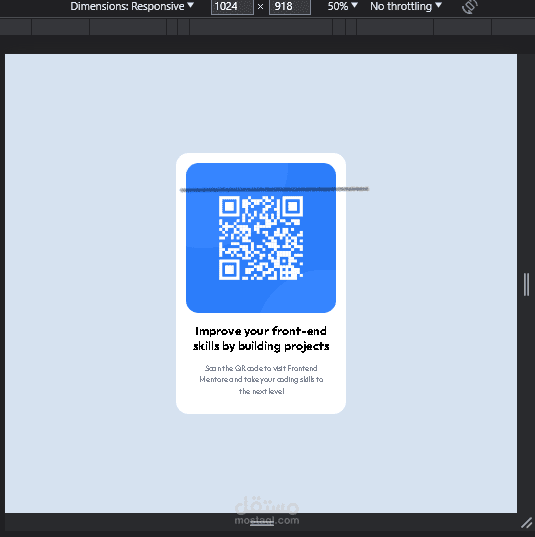Click the heading 'Improve your front-end skills'
Viewport: 535px width, 537px height.
click(x=261, y=339)
